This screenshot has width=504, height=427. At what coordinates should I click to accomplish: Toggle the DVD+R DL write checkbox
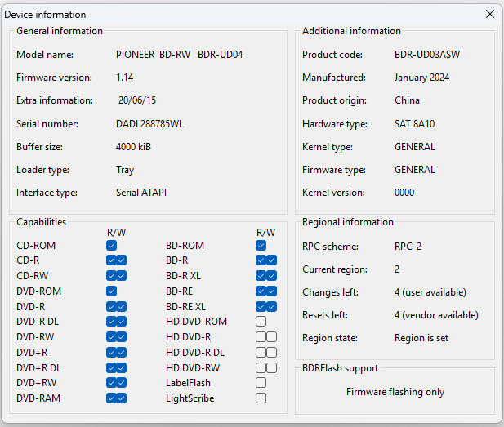point(122,368)
